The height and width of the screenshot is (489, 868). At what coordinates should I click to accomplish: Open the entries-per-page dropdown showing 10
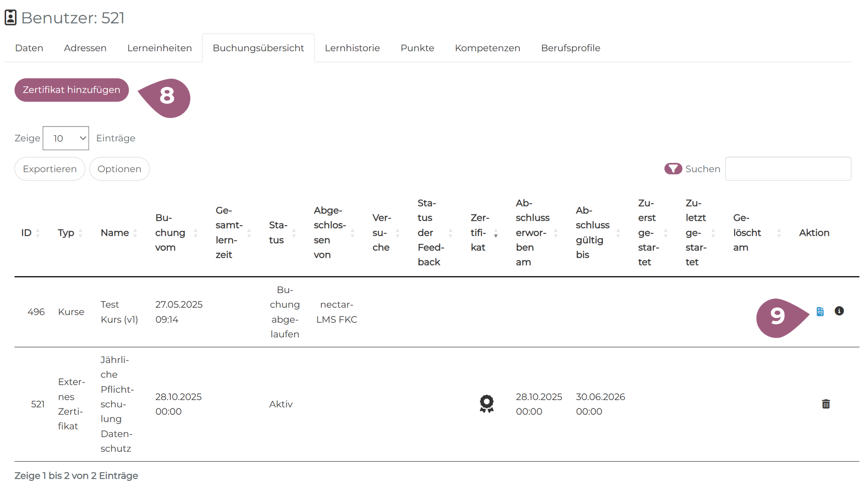coord(66,138)
